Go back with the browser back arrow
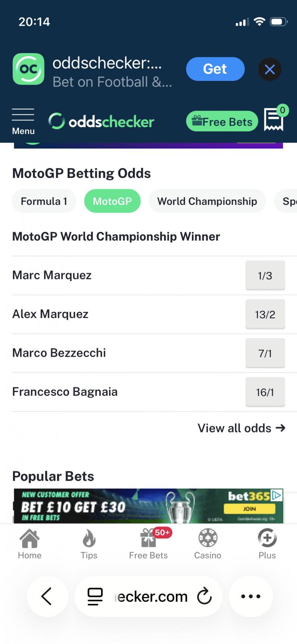Viewport: 297px width, 644px height. [x=47, y=596]
